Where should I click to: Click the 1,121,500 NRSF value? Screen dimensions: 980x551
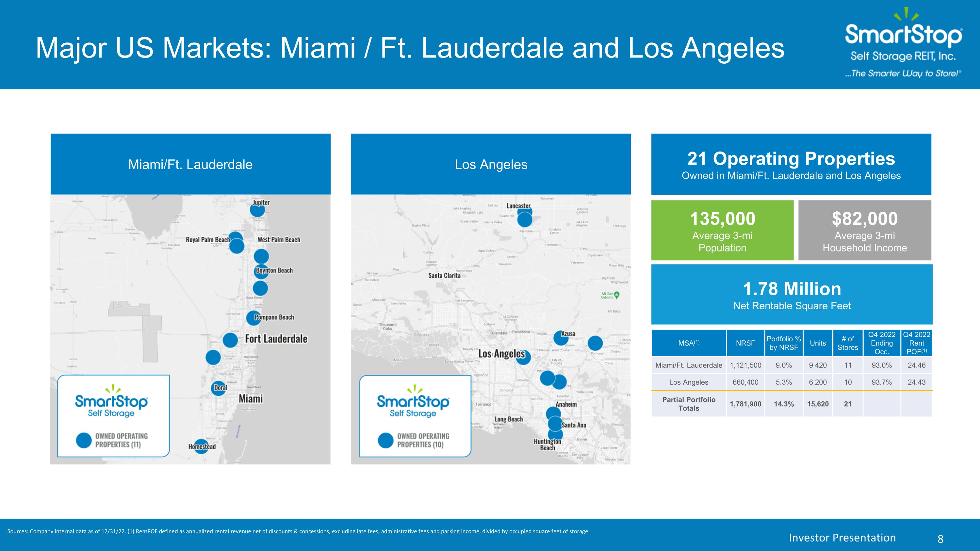click(745, 365)
